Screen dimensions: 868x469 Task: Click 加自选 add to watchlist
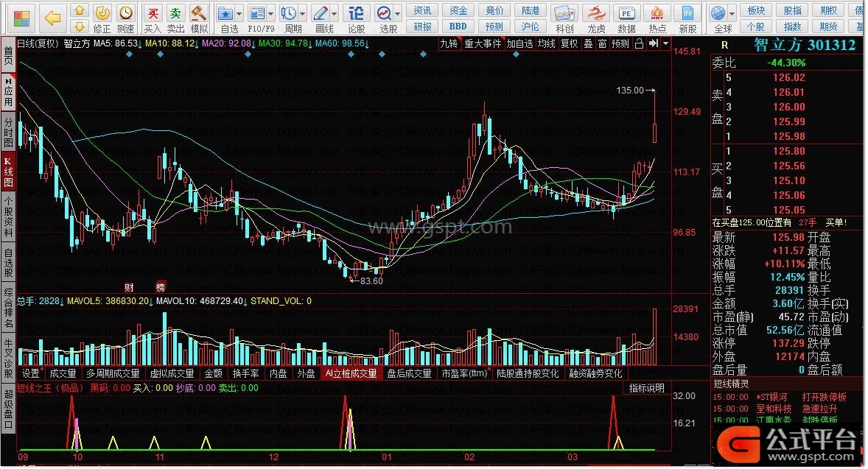click(x=519, y=43)
